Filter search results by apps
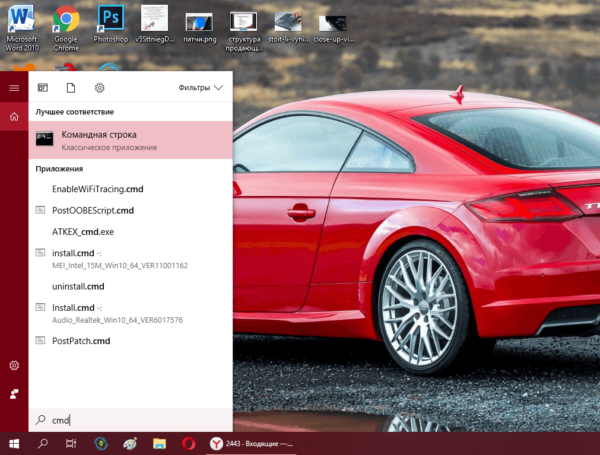The image size is (600, 455). tap(43, 88)
